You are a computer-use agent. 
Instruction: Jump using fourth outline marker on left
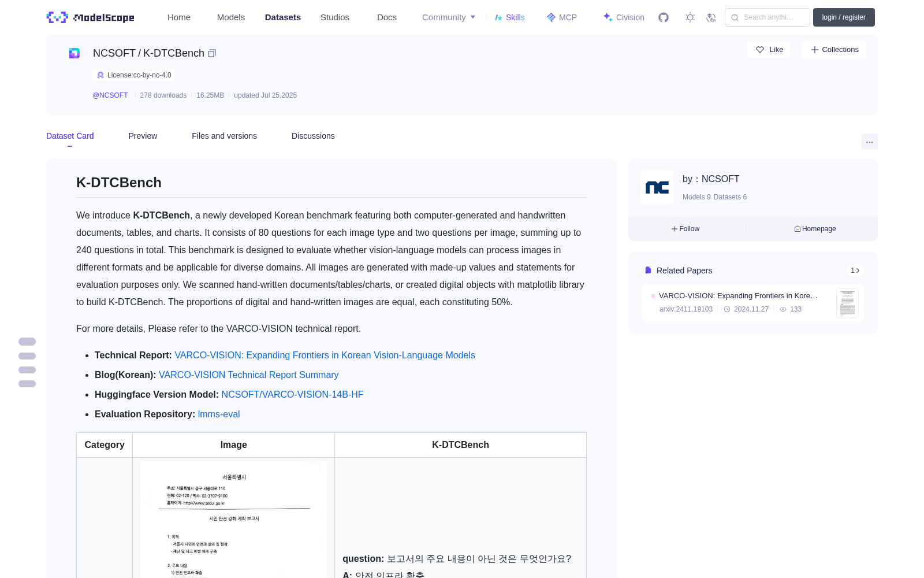(27, 384)
